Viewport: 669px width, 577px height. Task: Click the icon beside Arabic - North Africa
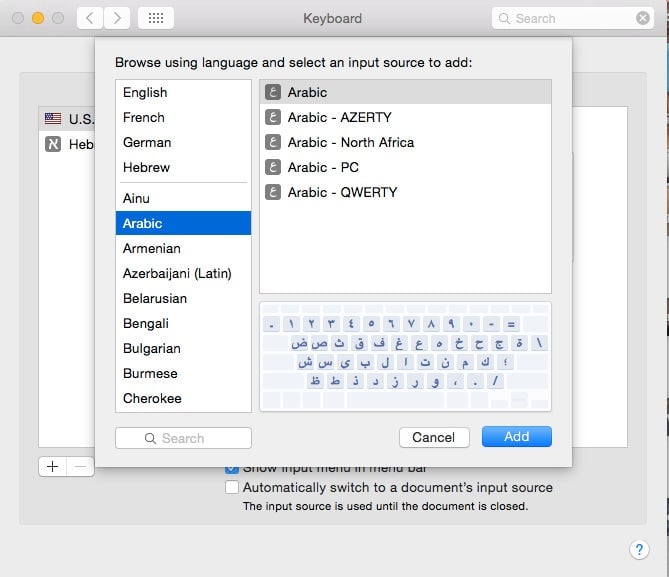[x=273, y=142]
